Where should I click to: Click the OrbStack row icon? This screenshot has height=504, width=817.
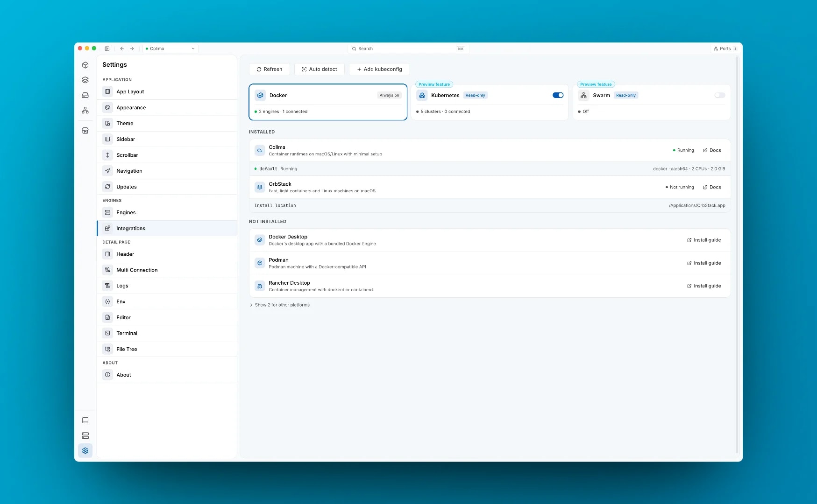pos(260,187)
